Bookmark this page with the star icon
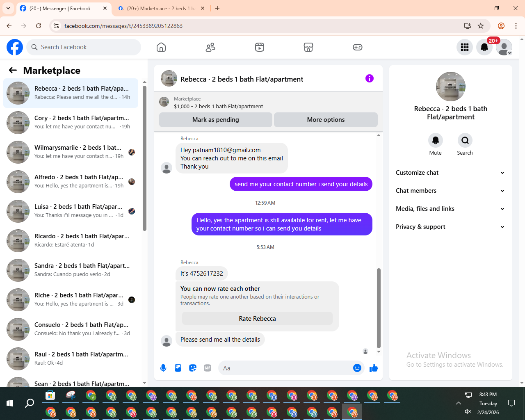This screenshot has height=420, width=525. pyautogui.click(x=481, y=26)
